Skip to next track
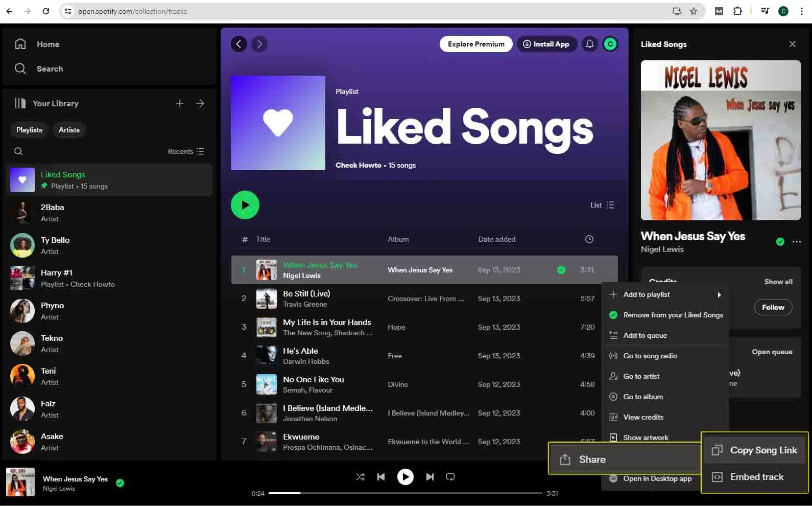The height and width of the screenshot is (506, 812). 430,477
